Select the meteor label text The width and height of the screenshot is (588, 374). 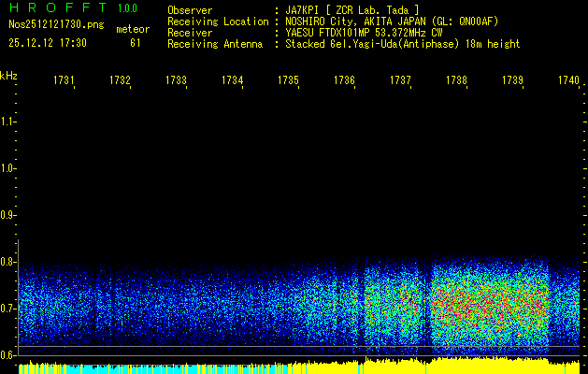click(132, 30)
